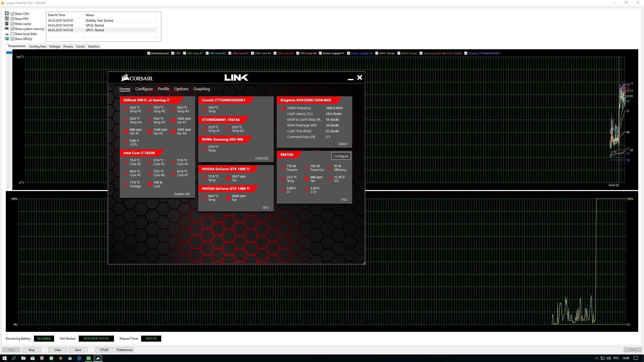
Task: Open Microsoft Edge from the taskbar
Action: click(79, 358)
